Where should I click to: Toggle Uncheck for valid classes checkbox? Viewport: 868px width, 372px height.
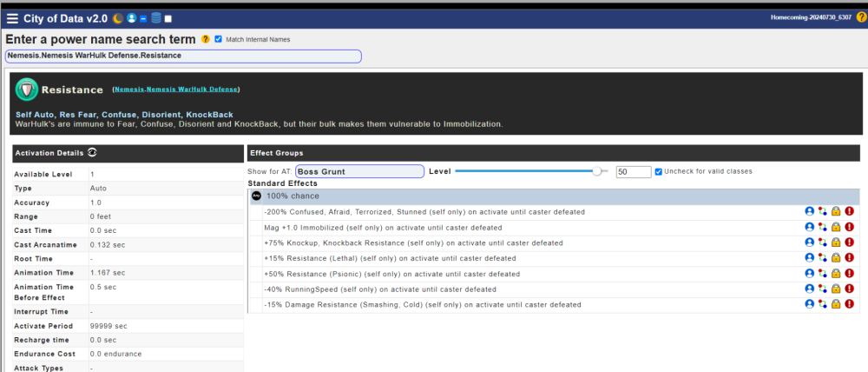pos(659,171)
